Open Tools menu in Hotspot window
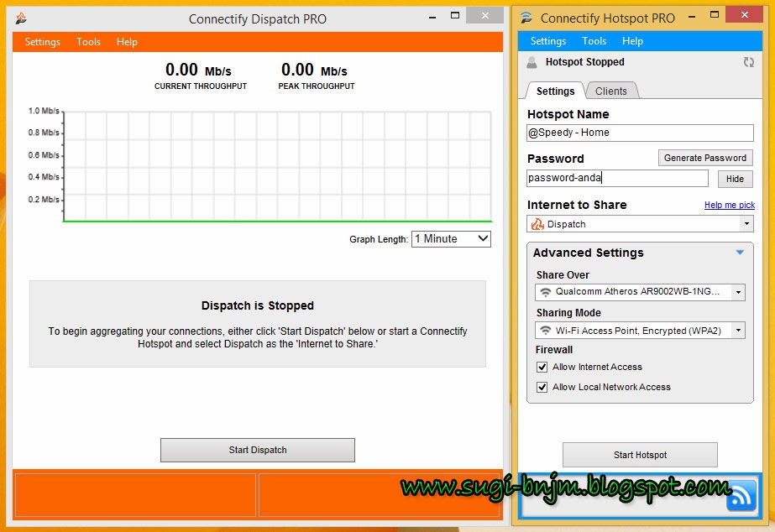The width and height of the screenshot is (775, 532). point(594,41)
